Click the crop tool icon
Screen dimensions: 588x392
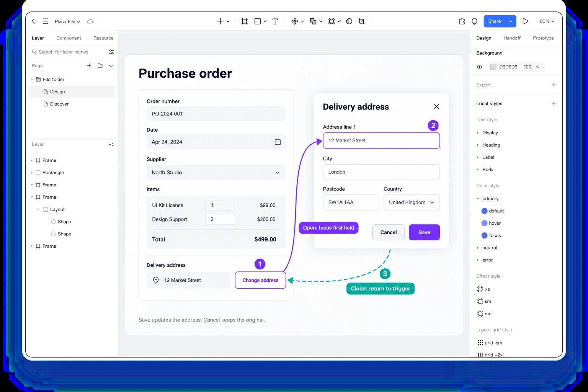click(x=361, y=21)
